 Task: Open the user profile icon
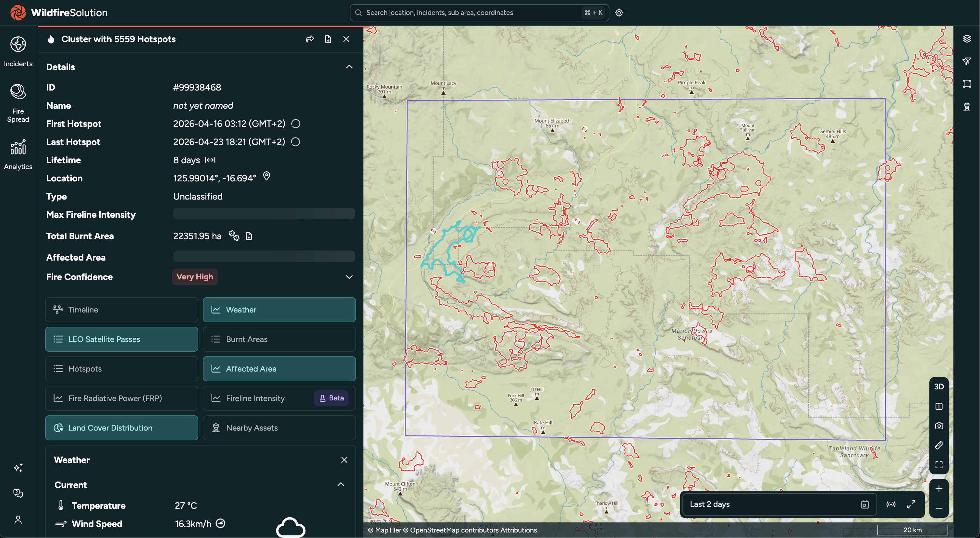[18, 520]
